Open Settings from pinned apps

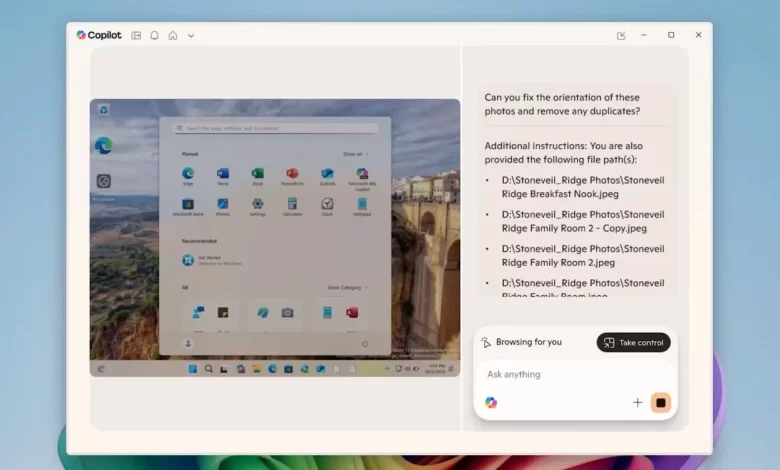[257, 204]
